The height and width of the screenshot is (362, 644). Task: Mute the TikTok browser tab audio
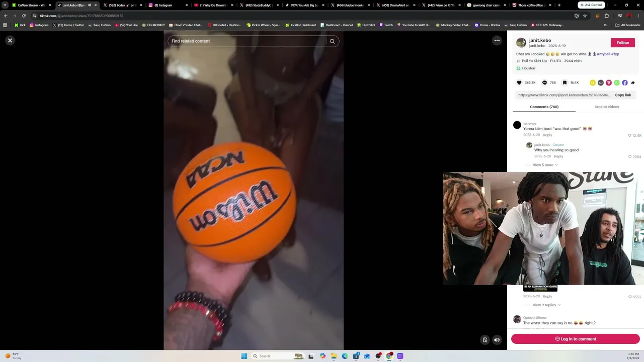(x=90, y=5)
